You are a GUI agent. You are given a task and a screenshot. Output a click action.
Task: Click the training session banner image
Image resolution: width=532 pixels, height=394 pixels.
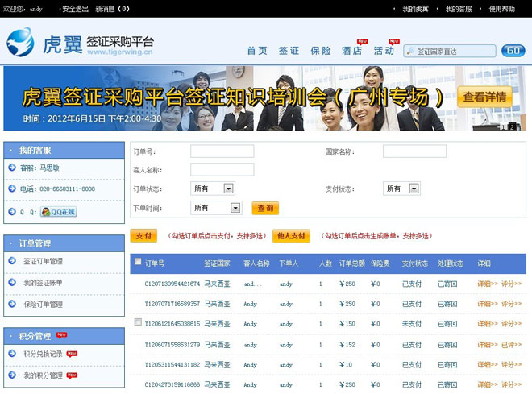point(264,98)
